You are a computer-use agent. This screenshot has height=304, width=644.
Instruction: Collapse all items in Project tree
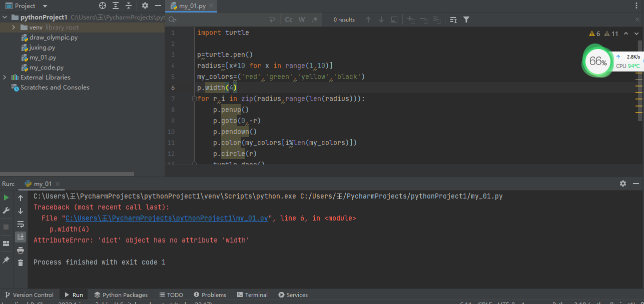click(x=129, y=6)
